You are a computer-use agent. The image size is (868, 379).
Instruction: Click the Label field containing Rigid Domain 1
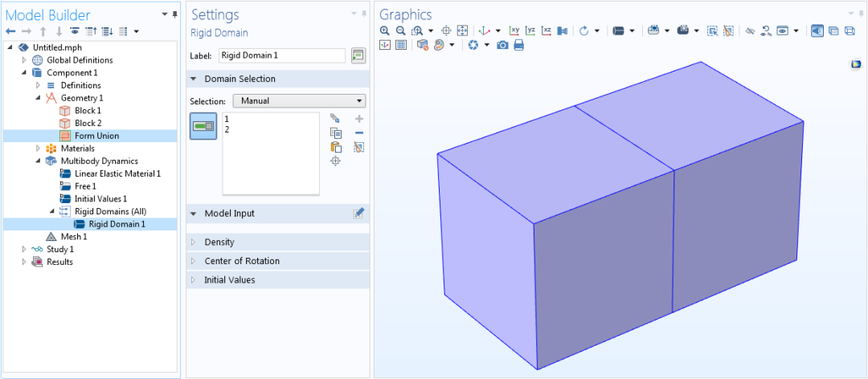[282, 55]
